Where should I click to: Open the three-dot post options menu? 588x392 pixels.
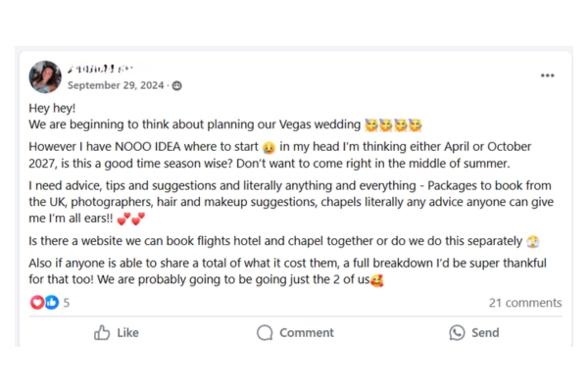click(x=547, y=75)
